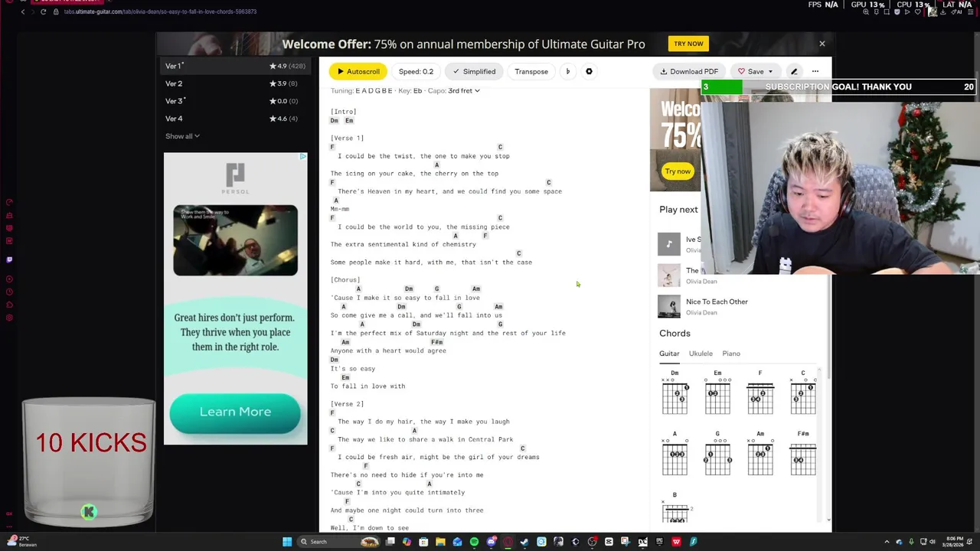Download PDF of the tab

[x=689, y=71]
